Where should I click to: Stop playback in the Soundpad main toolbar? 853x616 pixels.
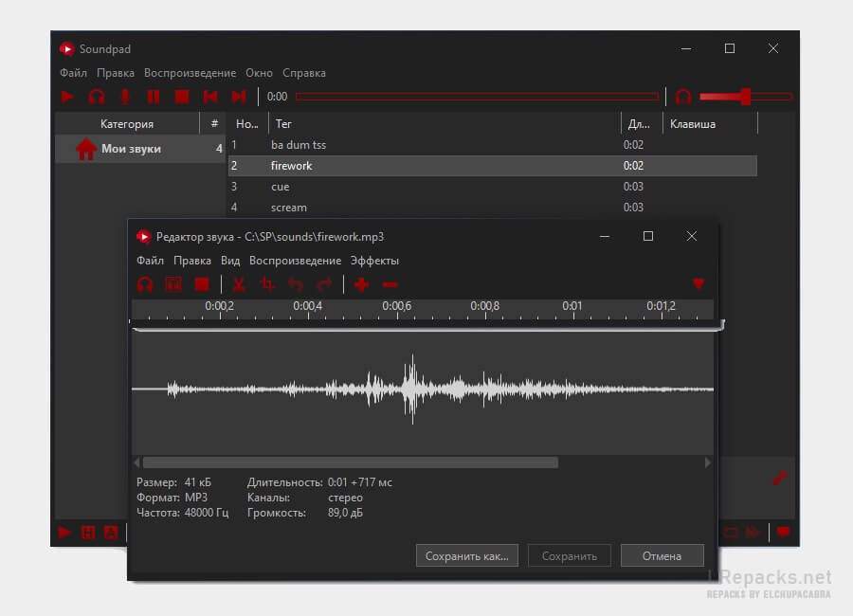tap(182, 97)
